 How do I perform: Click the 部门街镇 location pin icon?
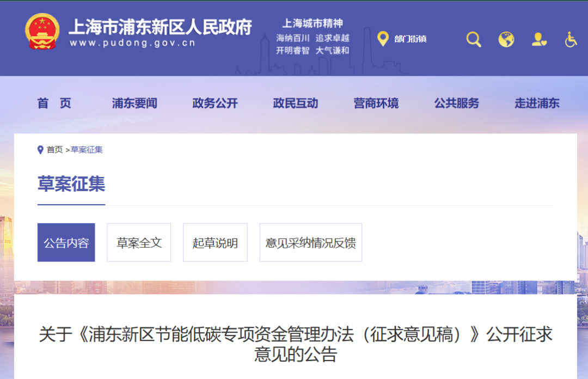click(x=383, y=39)
